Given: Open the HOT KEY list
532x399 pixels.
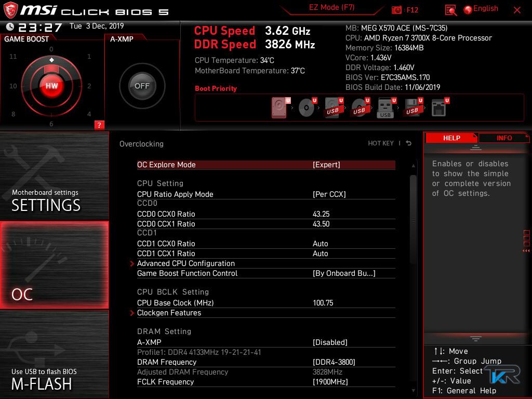Looking at the screenshot, I should pyautogui.click(x=381, y=143).
